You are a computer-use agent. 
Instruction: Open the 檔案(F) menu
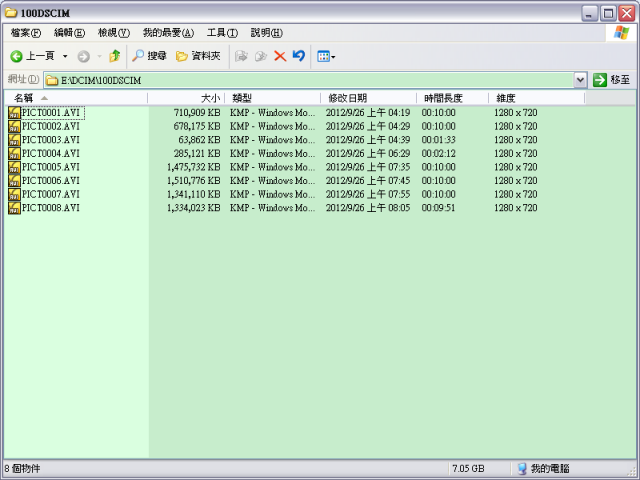tap(26, 33)
